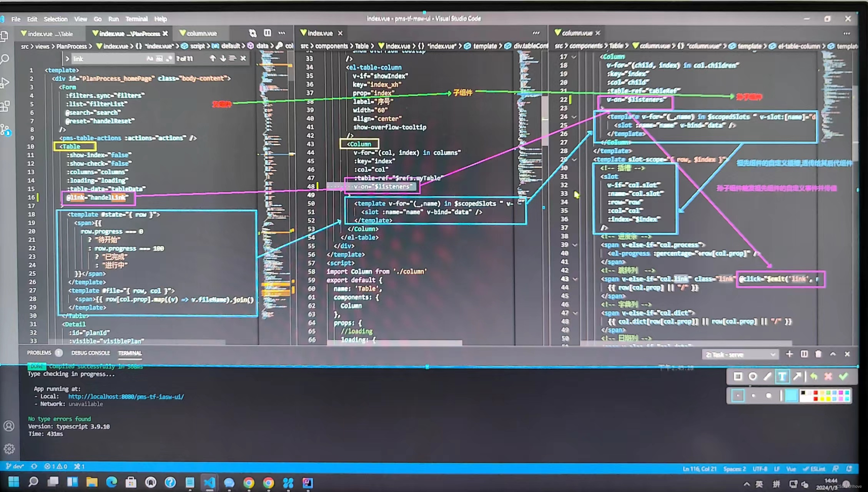Click the open changes compare icon
This screenshot has width=868, height=492.
(x=253, y=33)
